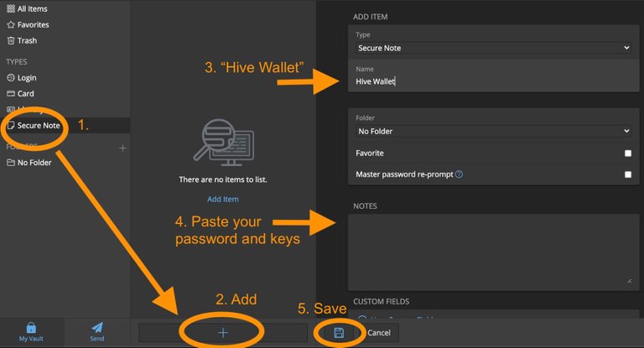This screenshot has width=644, height=348.
Task: Open the Favorites list
Action: click(28, 24)
